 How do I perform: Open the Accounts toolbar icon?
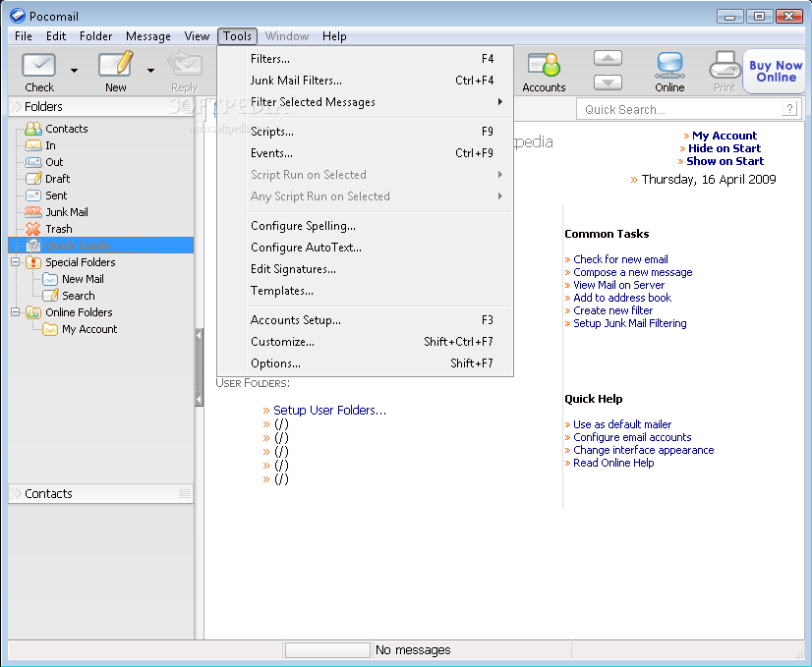(x=544, y=66)
